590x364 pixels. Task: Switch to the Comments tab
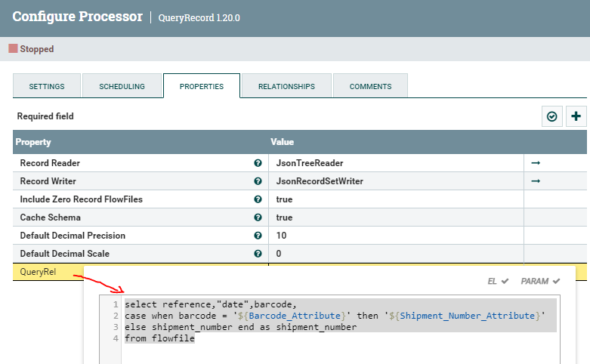370,87
